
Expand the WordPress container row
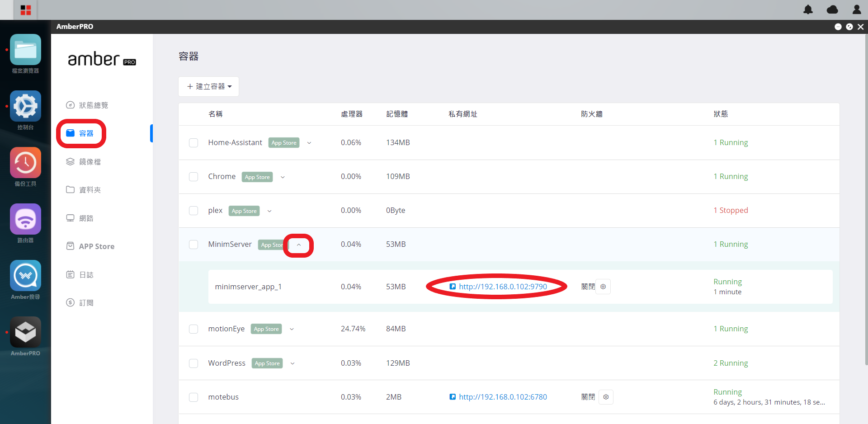(x=292, y=363)
